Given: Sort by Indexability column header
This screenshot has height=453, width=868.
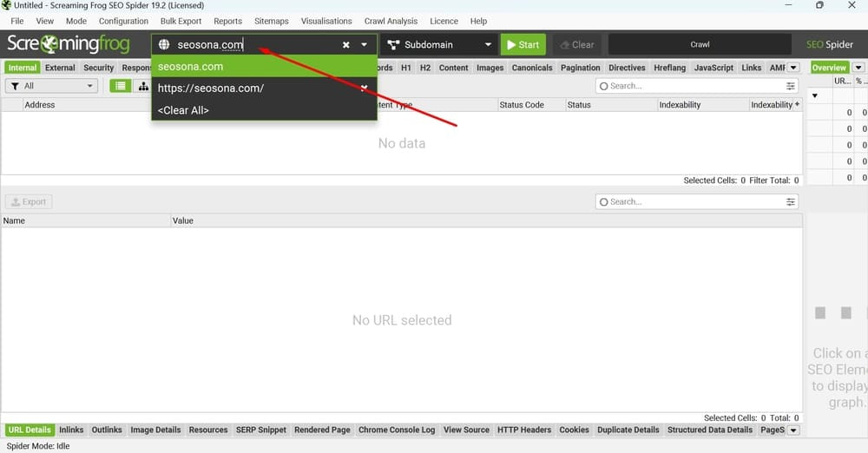Looking at the screenshot, I should [680, 105].
